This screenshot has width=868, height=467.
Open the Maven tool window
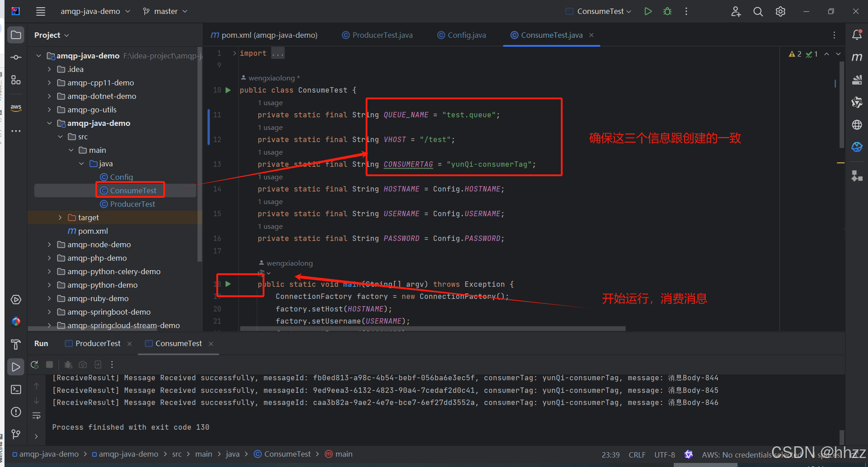coord(857,57)
